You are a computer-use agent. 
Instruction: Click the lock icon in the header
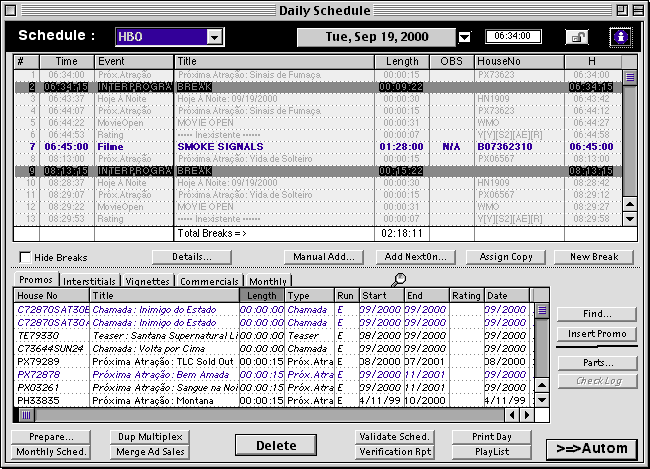pyautogui.click(x=577, y=37)
